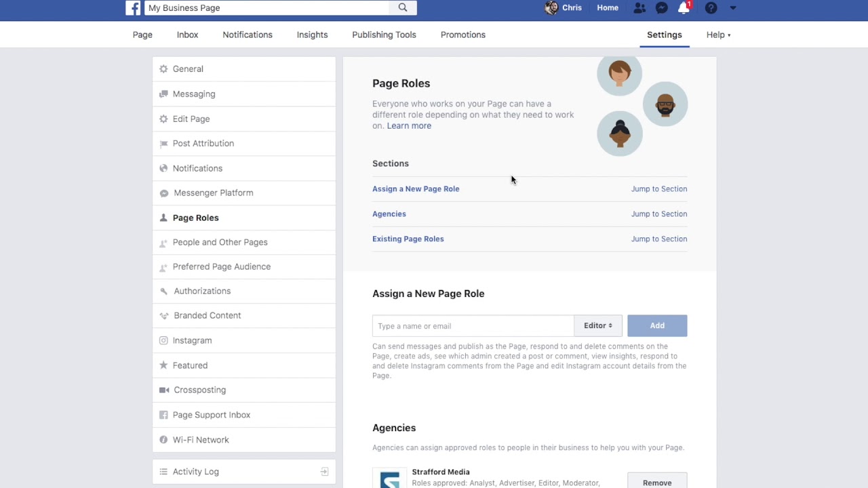This screenshot has height=488, width=868.
Task: Click the Activity Log list icon
Action: click(x=163, y=472)
